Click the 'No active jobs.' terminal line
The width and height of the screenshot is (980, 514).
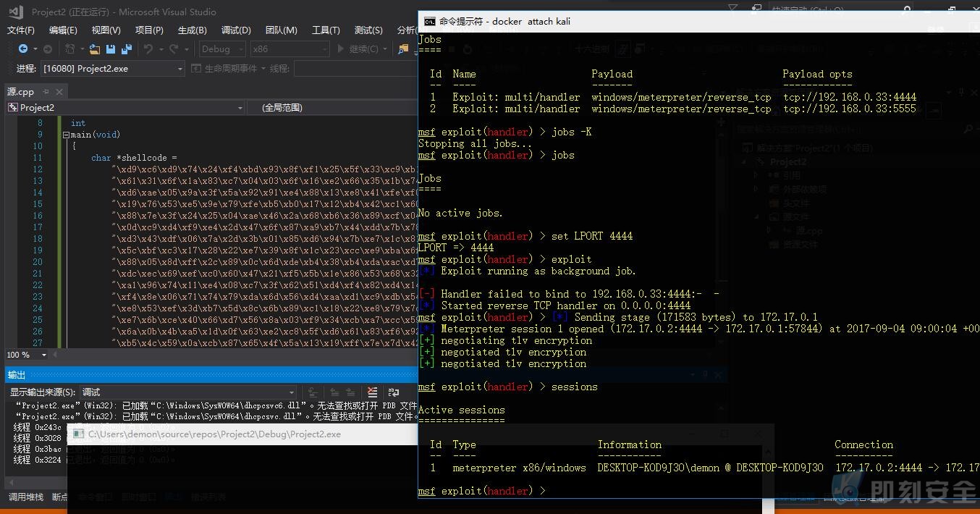[460, 213]
